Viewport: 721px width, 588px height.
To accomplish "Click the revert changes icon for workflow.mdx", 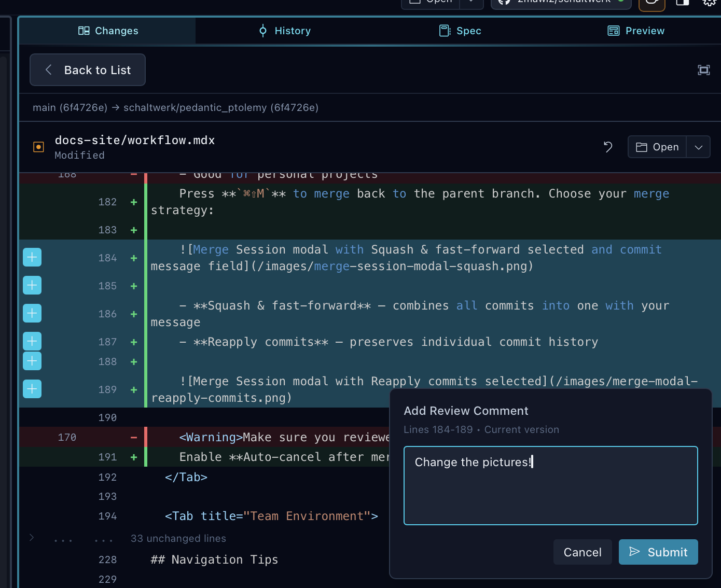I will click(x=608, y=147).
